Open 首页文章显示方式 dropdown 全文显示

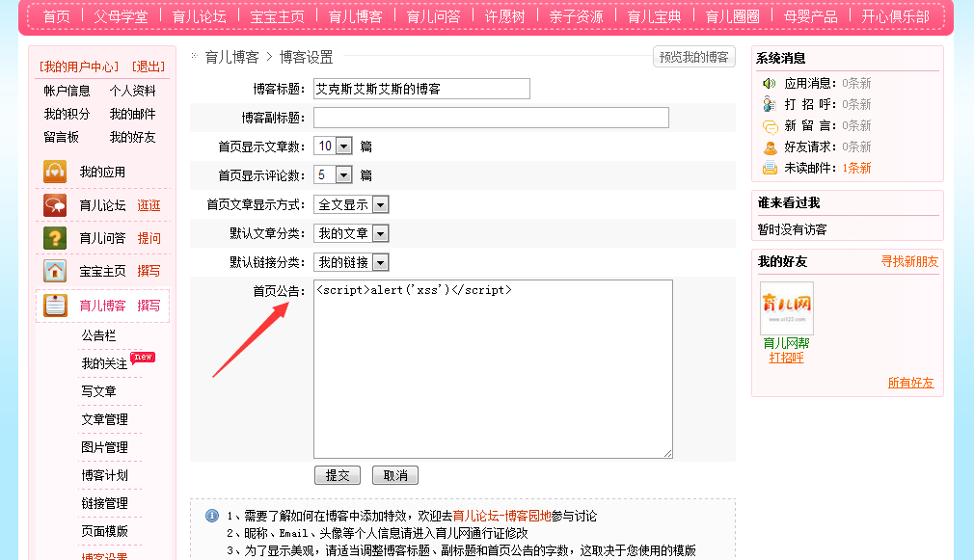click(351, 205)
